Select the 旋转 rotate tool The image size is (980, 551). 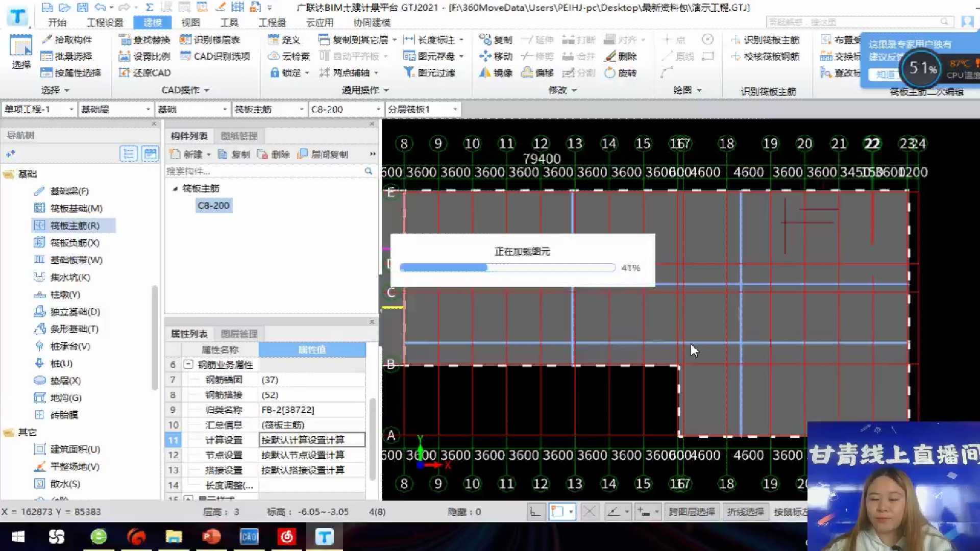click(x=621, y=72)
